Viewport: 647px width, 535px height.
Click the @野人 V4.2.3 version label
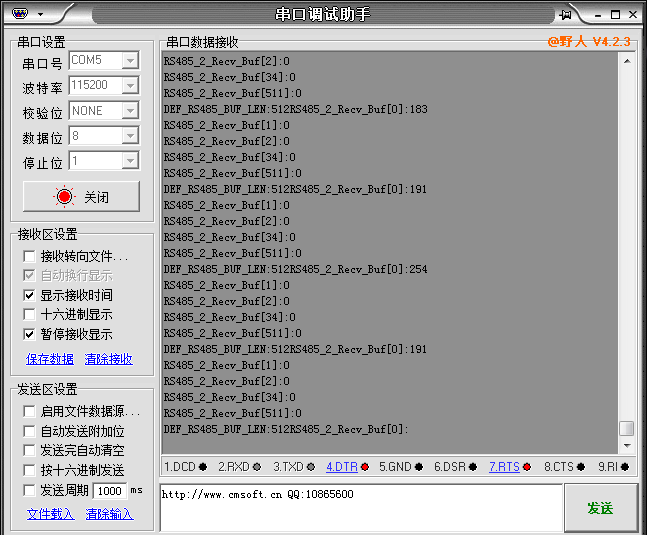click(x=589, y=42)
